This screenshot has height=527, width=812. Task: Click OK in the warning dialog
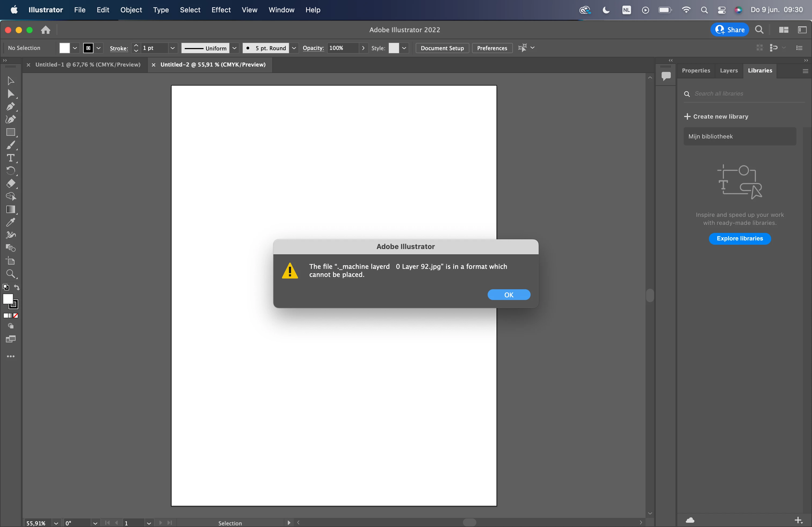point(508,295)
